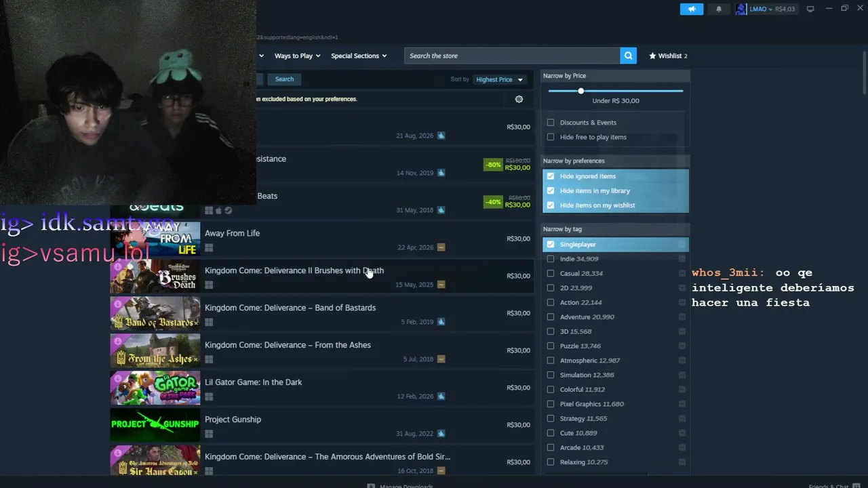This screenshot has height=488, width=868.
Task: Click the Manage Downloads icon
Action: point(371,486)
